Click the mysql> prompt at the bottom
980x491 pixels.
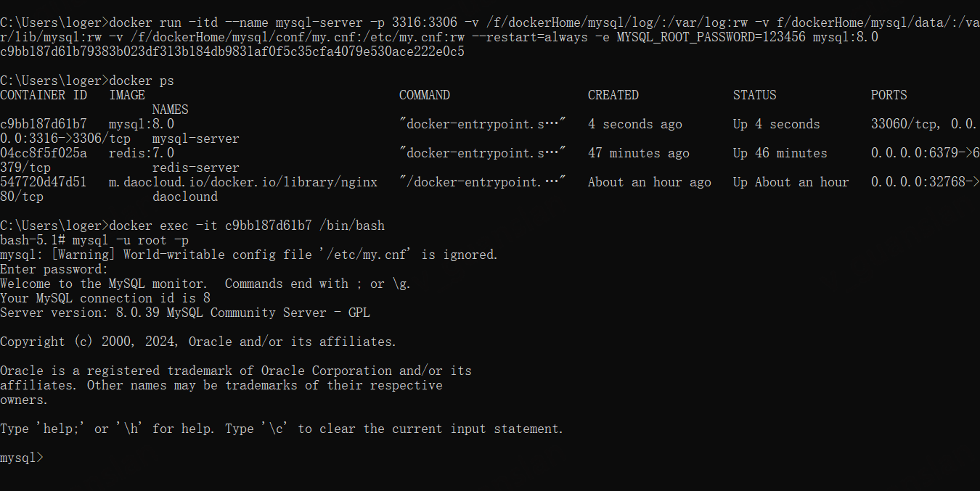point(22,458)
